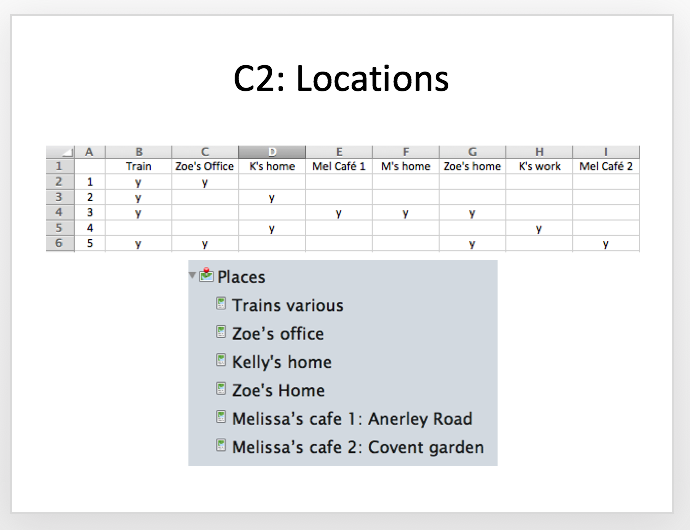
Task: Click the Zoe's Home document icon
Action: click(x=221, y=389)
